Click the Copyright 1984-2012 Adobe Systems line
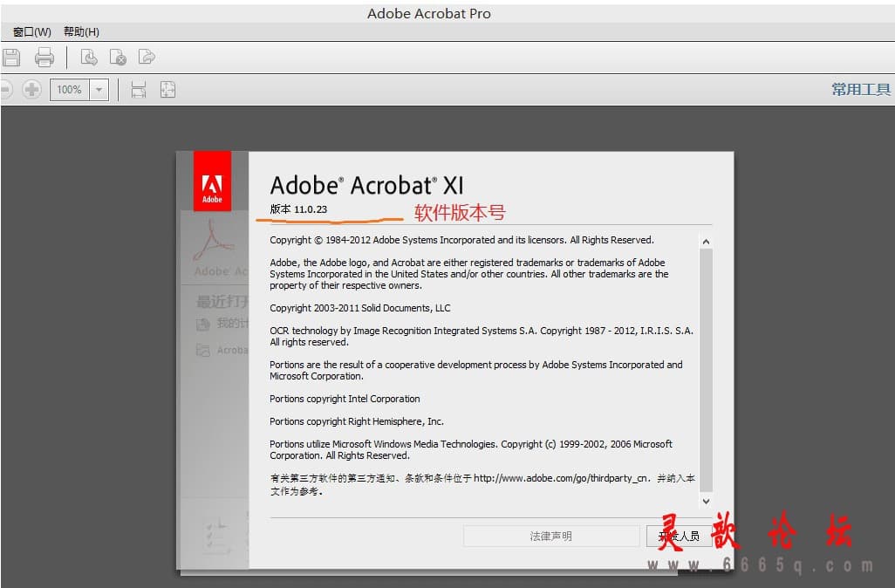 click(461, 240)
